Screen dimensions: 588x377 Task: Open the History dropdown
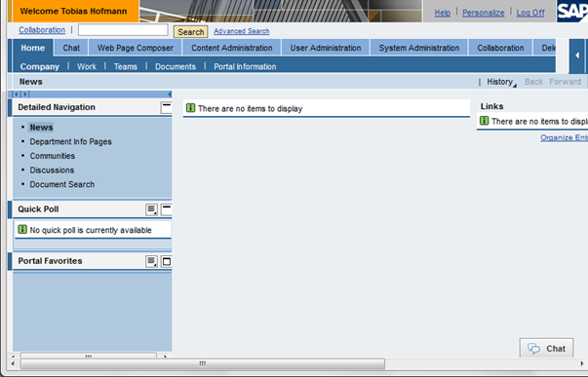501,82
